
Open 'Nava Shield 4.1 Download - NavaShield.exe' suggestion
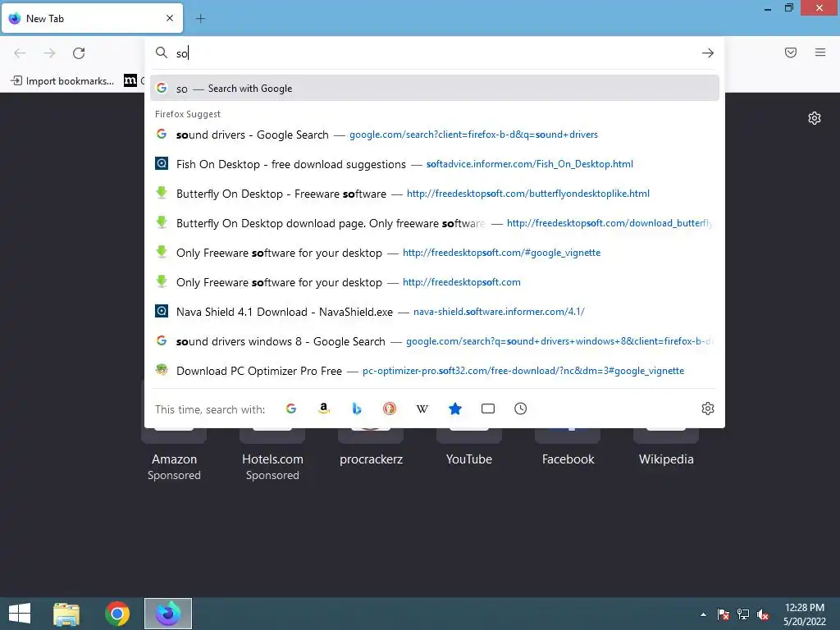pyautogui.click(x=435, y=312)
